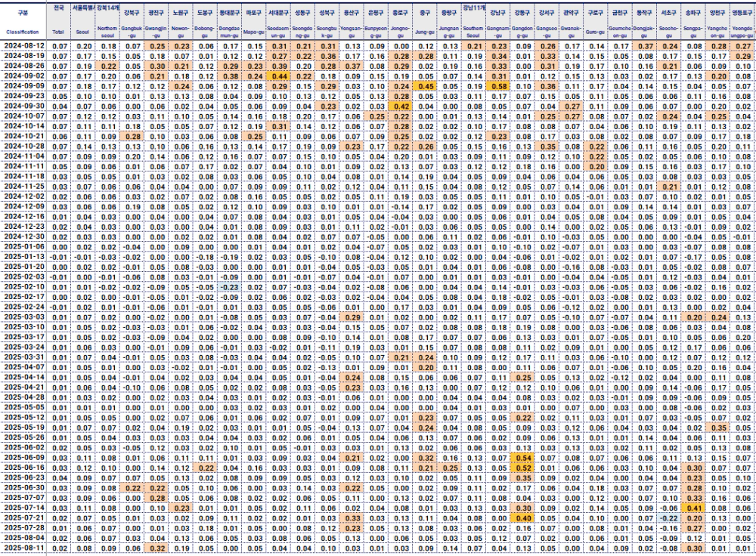Viewport: 756px width, 556px height.
Task: Select the 0.52 Gangdong-gu cell for 2025-06-16
Action: [x=522, y=468]
